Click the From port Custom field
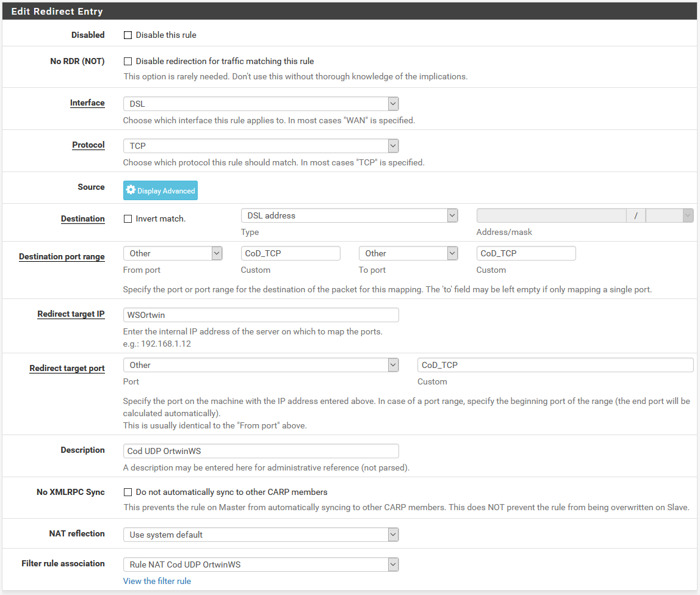Viewport: 700px width, 595px height. (290, 253)
